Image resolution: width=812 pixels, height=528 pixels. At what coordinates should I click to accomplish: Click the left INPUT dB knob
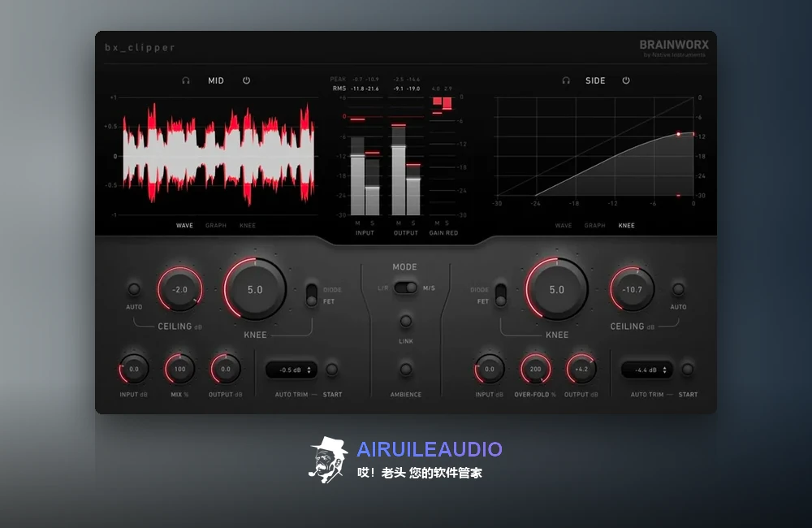[134, 370]
